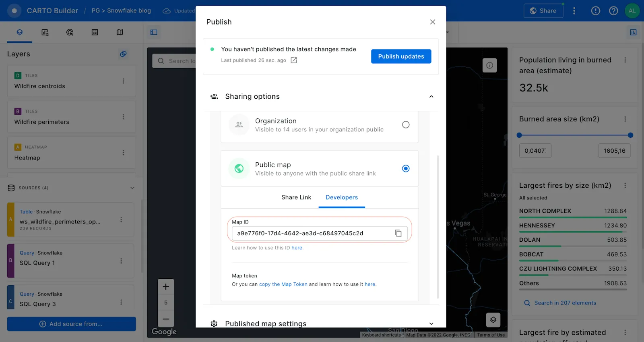Collapse the Sharing options section

(x=431, y=97)
